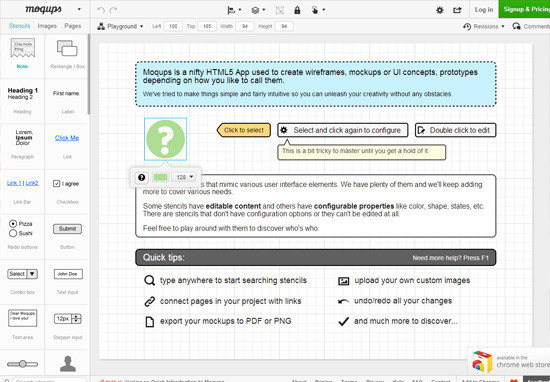
Task: Click the Signup & Pricing button
Action: pyautogui.click(x=525, y=9)
